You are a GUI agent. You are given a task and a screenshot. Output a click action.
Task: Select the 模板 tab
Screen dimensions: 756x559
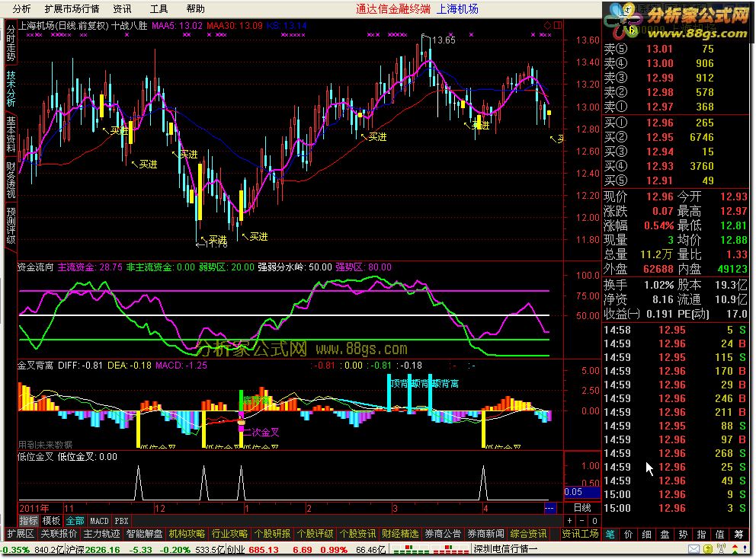[51, 521]
